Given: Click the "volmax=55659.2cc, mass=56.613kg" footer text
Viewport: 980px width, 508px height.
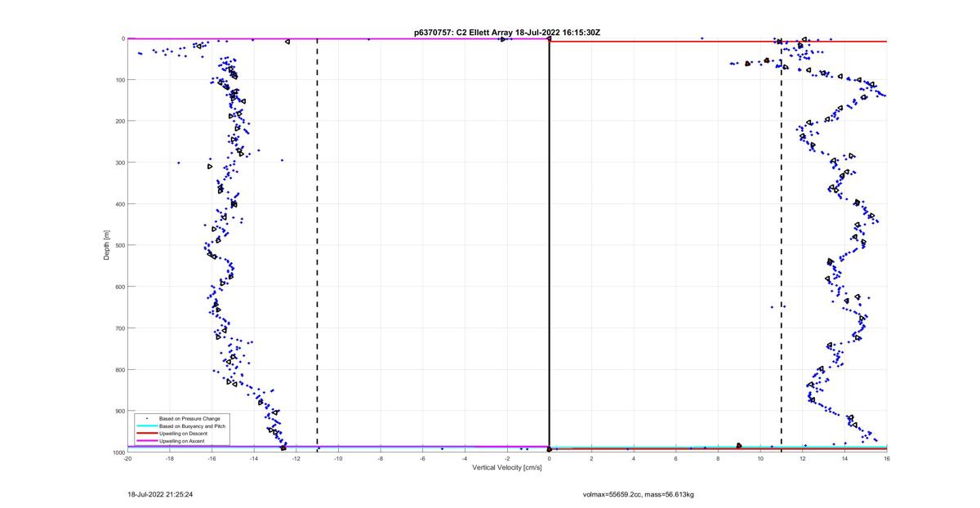Looking at the screenshot, I should 639,494.
